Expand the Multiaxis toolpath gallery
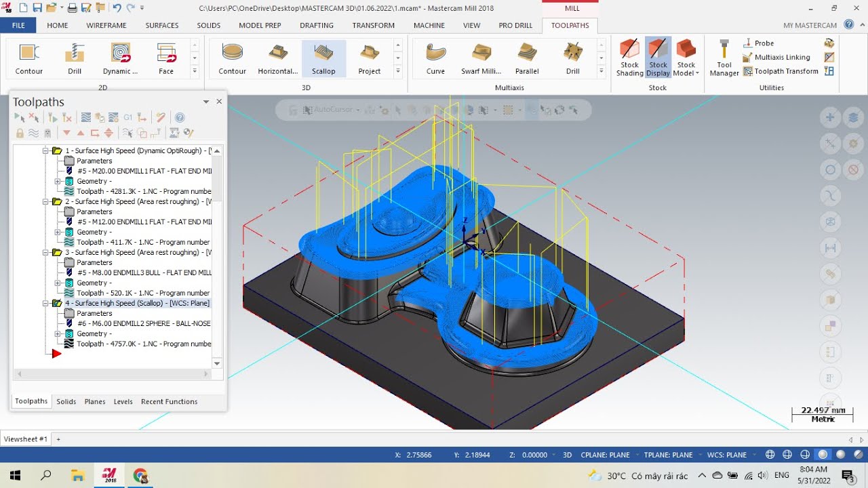Image resolution: width=868 pixels, height=488 pixels. [x=601, y=71]
